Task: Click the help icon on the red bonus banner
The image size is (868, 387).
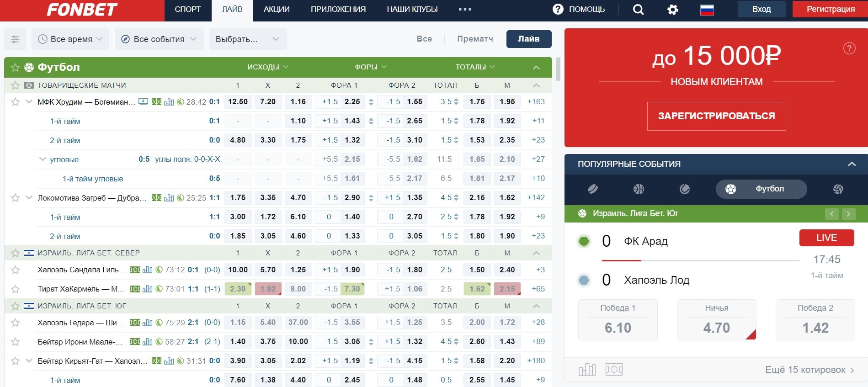Action: pyautogui.click(x=849, y=48)
